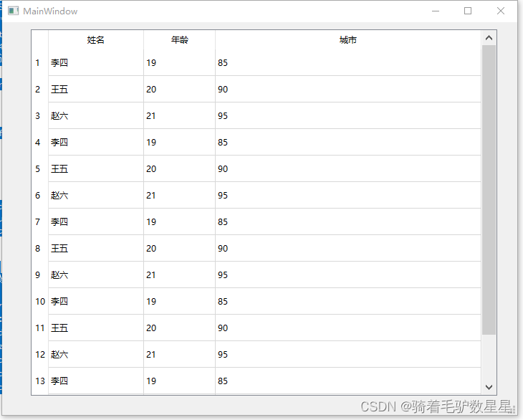Click 李四 cell in row 4
Image resolution: width=523 pixels, height=420 pixels.
[x=96, y=142]
